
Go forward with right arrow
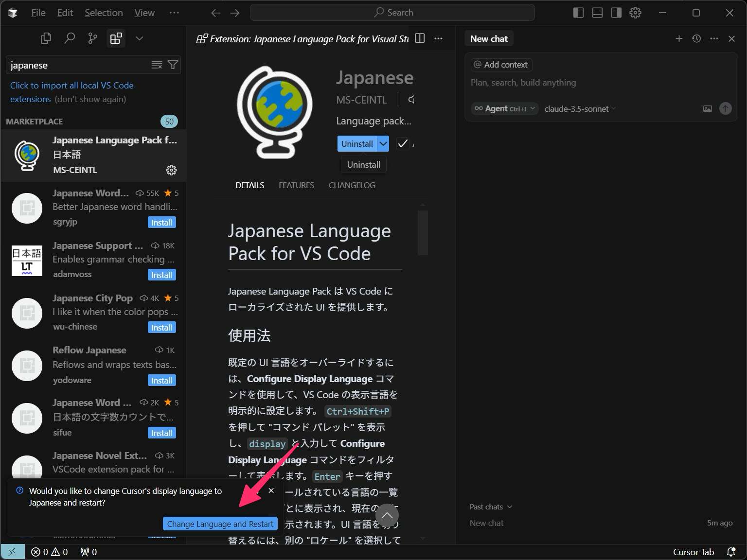tap(235, 13)
